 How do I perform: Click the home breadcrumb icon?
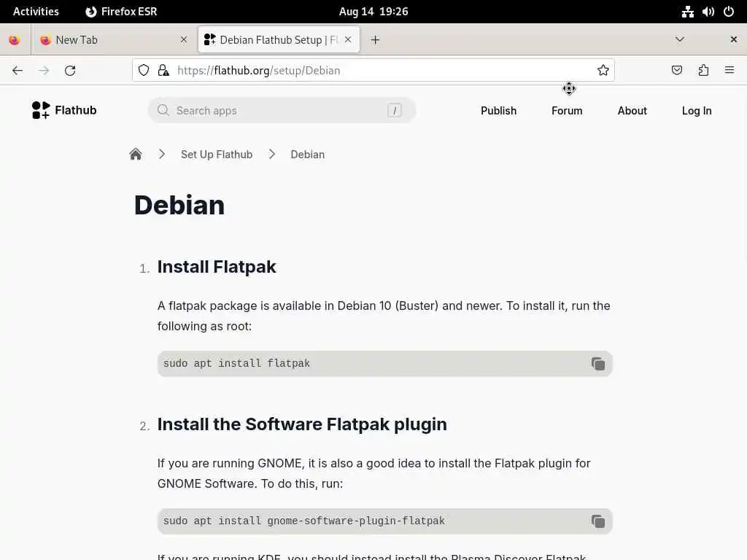[136, 155]
